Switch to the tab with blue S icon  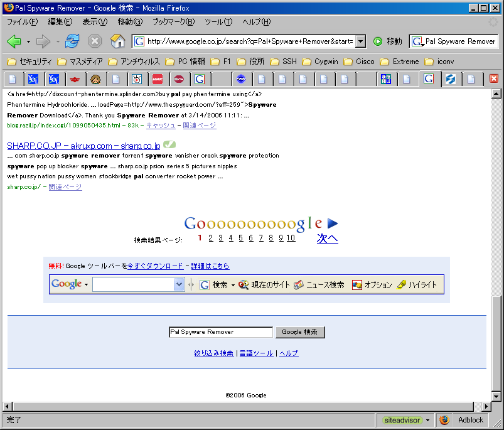[450, 79]
